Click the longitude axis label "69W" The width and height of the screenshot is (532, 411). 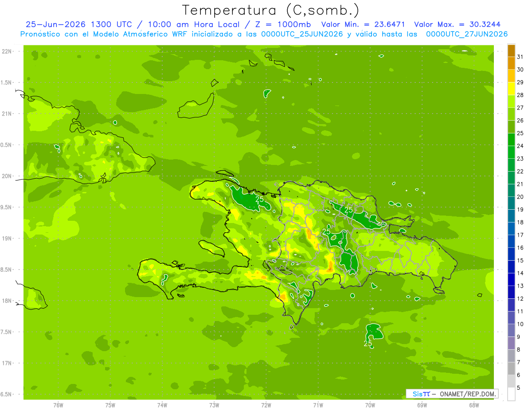coord(422,405)
